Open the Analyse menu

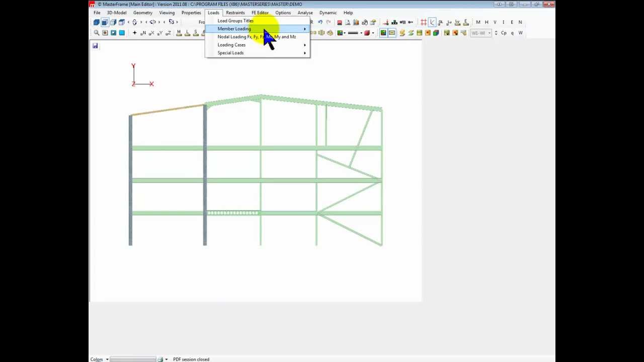click(x=305, y=13)
